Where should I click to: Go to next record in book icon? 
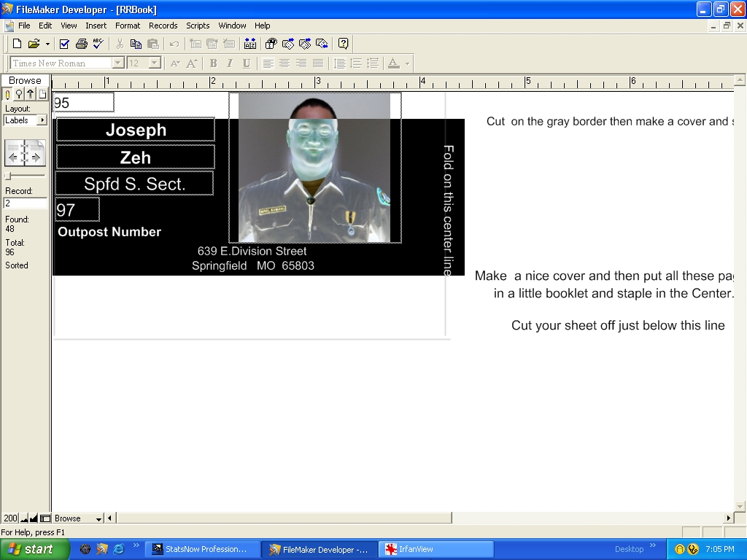point(35,153)
